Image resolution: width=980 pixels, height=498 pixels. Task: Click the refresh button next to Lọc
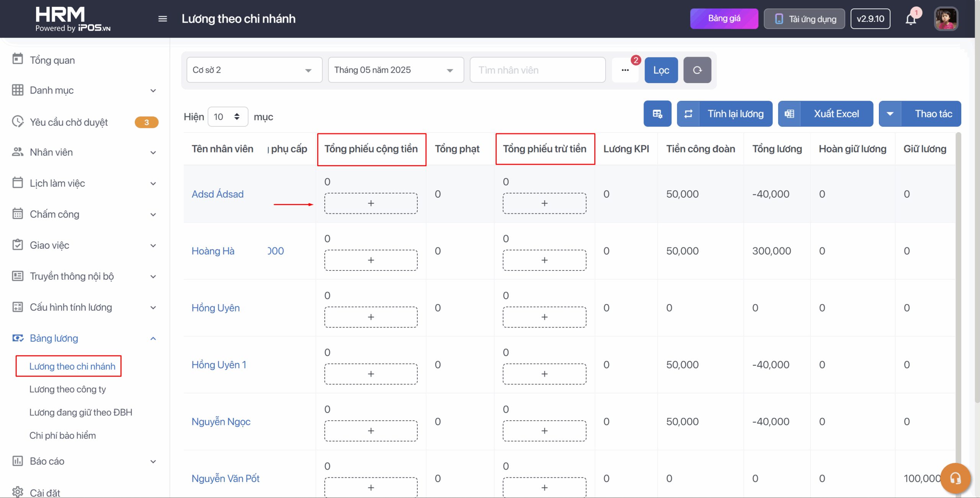(x=697, y=70)
